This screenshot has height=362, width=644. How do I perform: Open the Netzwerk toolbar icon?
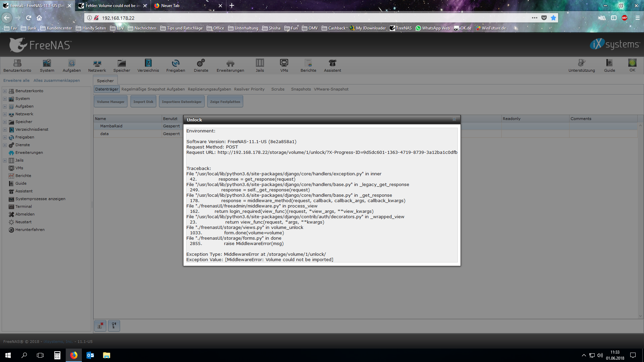click(97, 65)
